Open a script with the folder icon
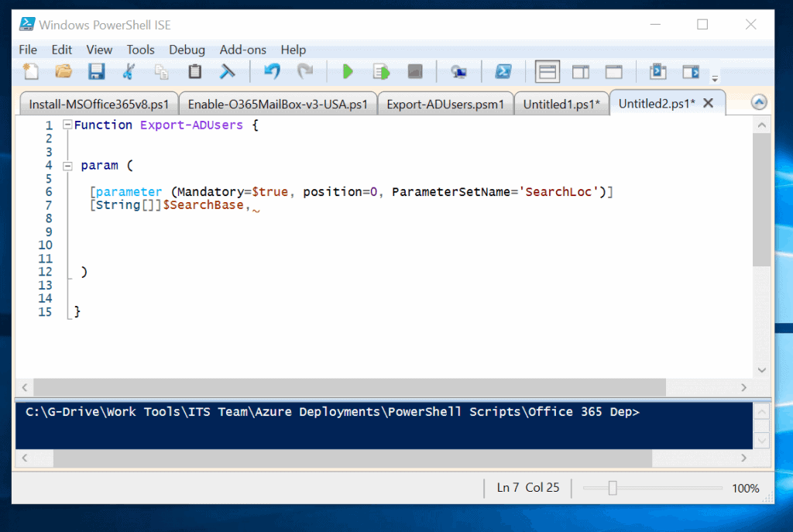The width and height of the screenshot is (793, 532). pos(64,72)
